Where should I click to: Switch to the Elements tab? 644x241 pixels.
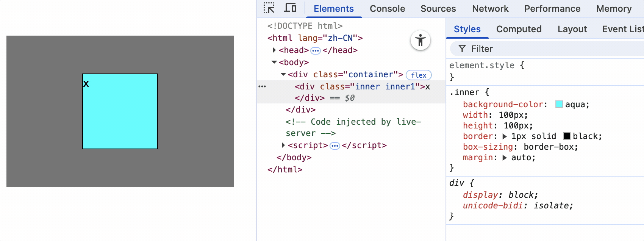click(334, 9)
